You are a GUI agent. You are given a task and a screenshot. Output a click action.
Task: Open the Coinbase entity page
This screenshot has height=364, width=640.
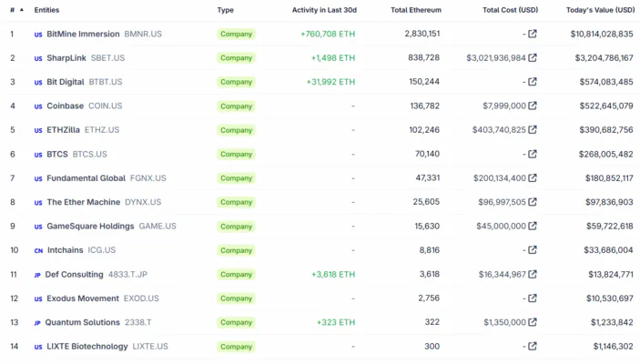(x=65, y=106)
